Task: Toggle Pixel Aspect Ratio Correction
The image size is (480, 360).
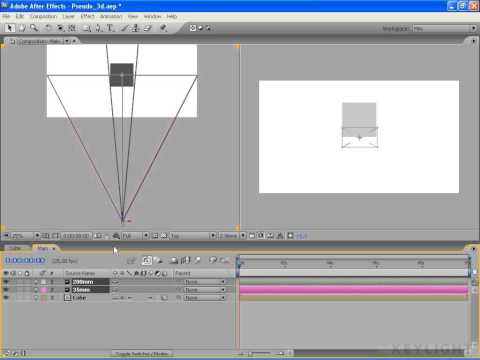Action: [x=252, y=236]
